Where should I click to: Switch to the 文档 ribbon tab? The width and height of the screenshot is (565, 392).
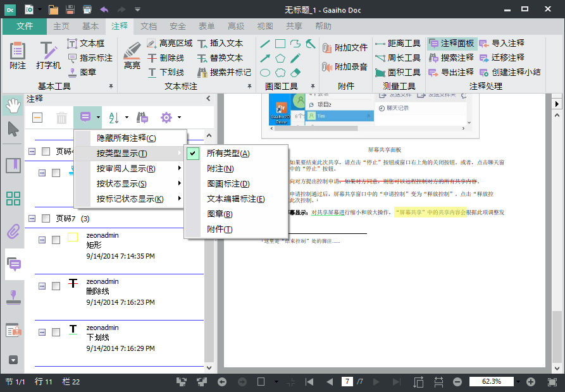pyautogui.click(x=149, y=27)
